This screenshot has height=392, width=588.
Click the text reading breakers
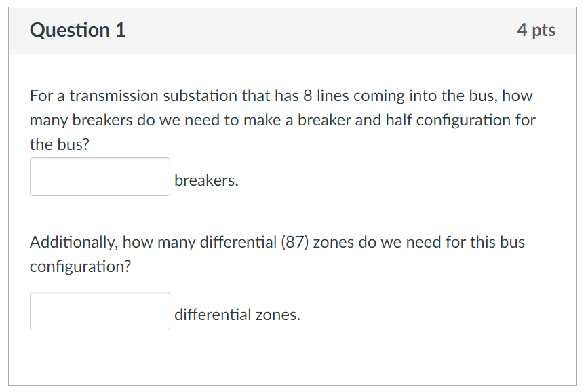tap(205, 180)
